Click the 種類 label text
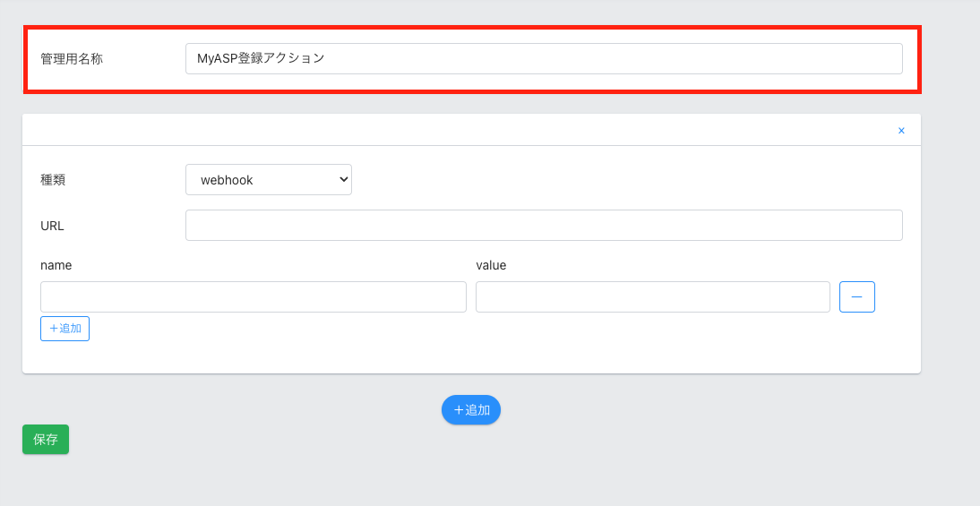This screenshot has height=506, width=980. 53,180
